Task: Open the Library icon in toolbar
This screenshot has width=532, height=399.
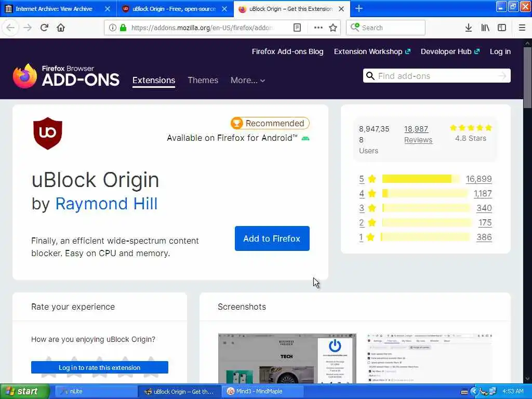Action: (485, 28)
